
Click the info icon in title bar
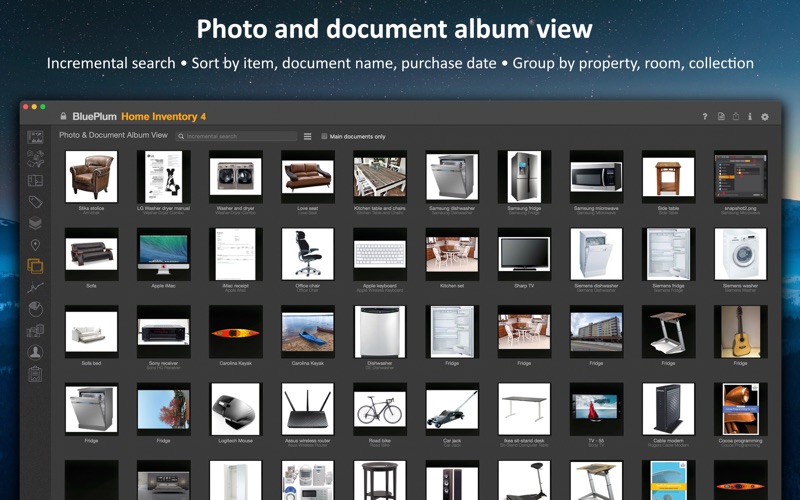750,116
